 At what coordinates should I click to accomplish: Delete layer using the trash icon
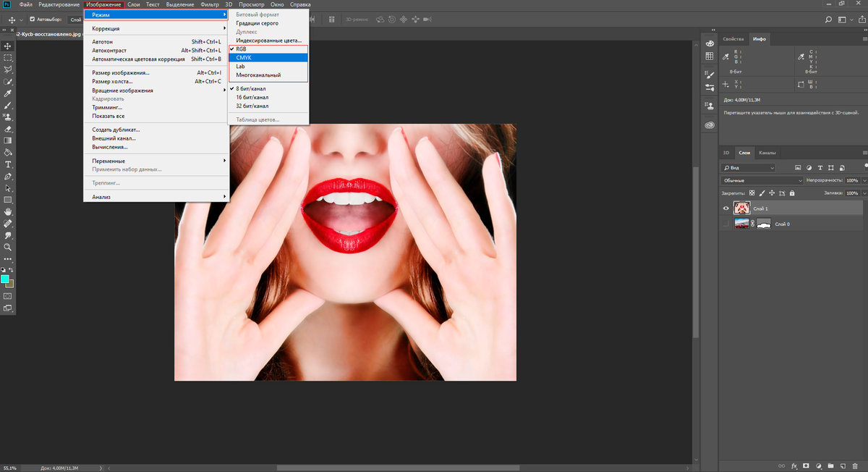click(856, 465)
